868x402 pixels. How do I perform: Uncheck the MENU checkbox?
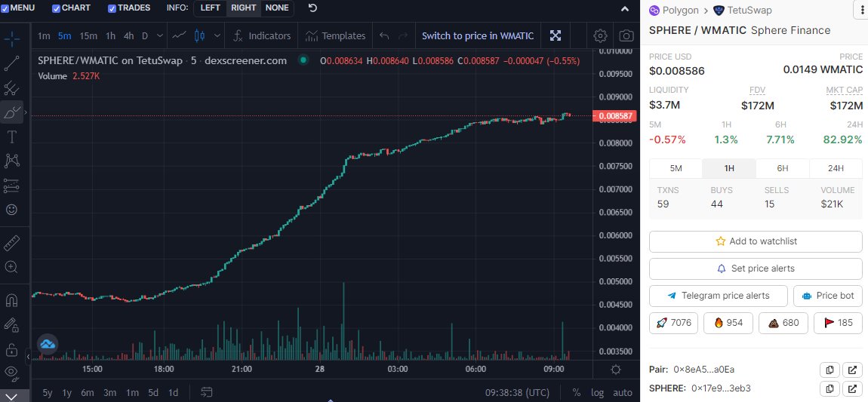click(x=5, y=8)
